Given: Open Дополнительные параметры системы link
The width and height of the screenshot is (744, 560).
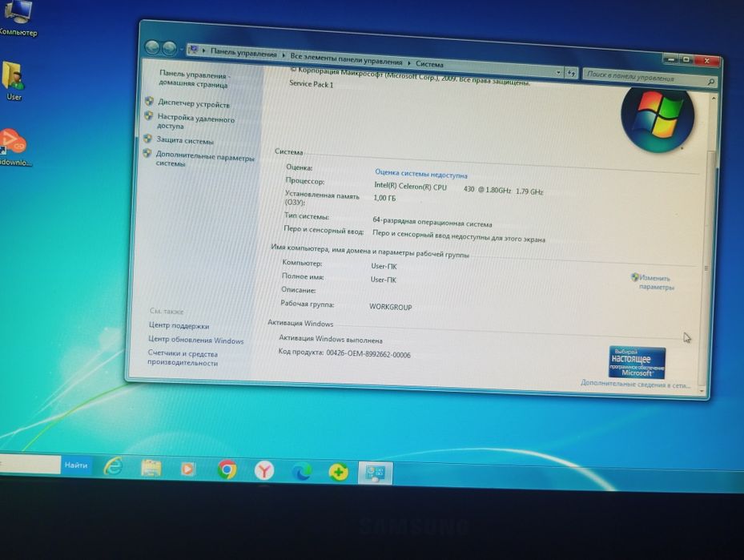Looking at the screenshot, I should (x=204, y=159).
